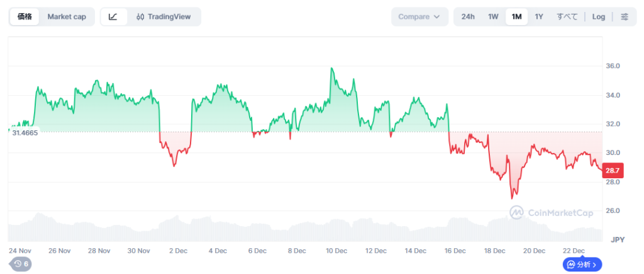Screen dimensions: 644x274
Task: Expand the Compare dropdown
Action: point(419,17)
